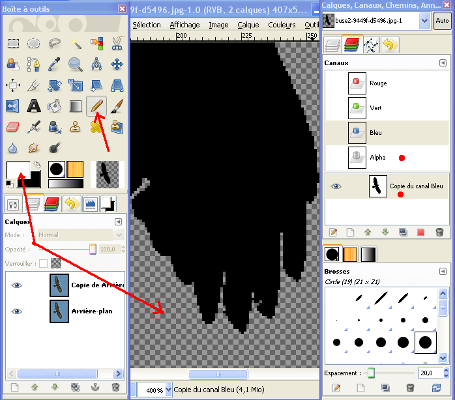This screenshot has width=455, height=400.
Task: Choose the Eraser tool
Action: tap(13, 127)
